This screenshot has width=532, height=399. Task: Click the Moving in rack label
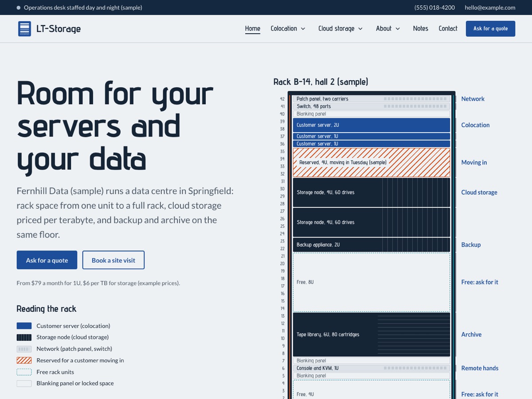click(474, 162)
